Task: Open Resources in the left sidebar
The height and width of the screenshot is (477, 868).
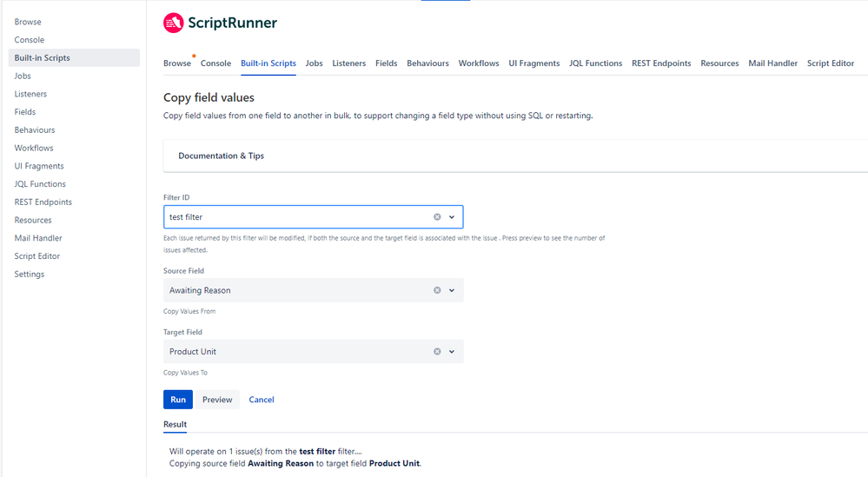Action: [33, 220]
